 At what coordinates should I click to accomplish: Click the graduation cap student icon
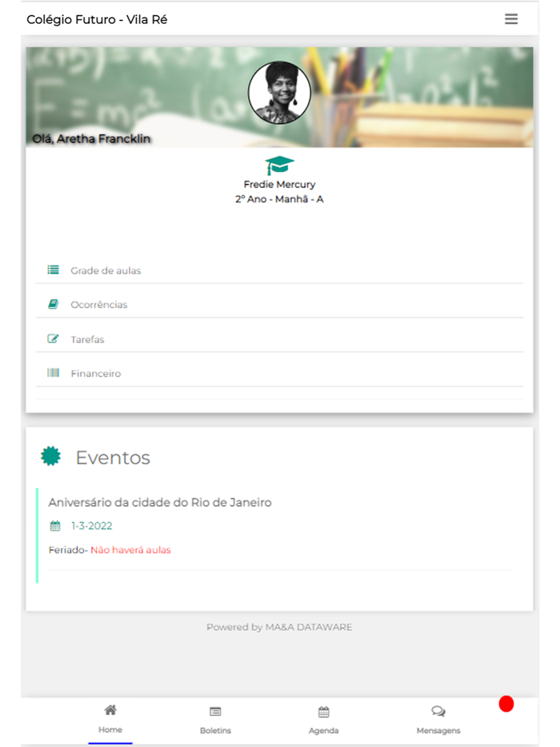(279, 166)
